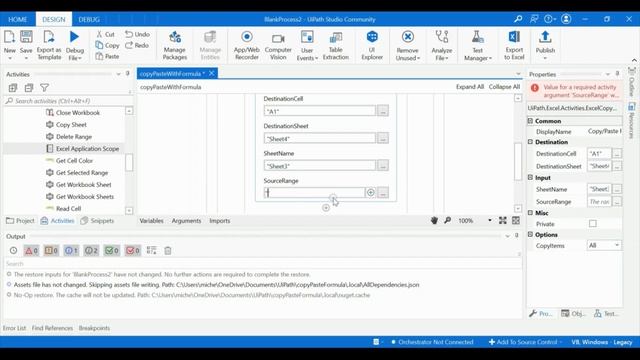
Task: Toggle the Private checkbox
Action: [593, 224]
